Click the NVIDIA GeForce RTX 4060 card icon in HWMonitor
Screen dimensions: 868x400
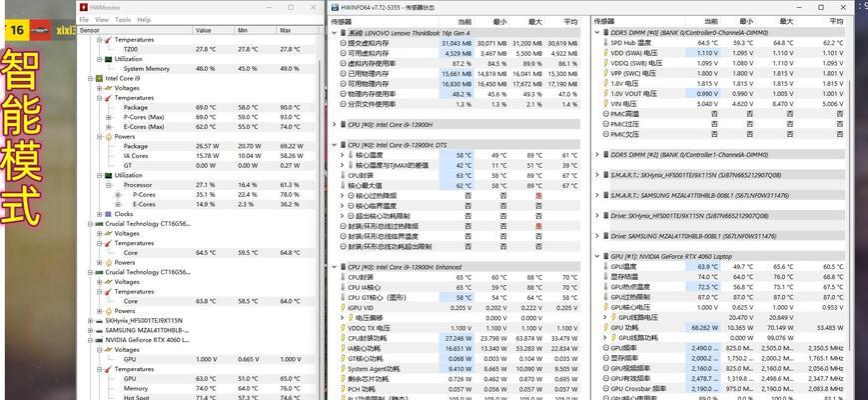coord(99,340)
